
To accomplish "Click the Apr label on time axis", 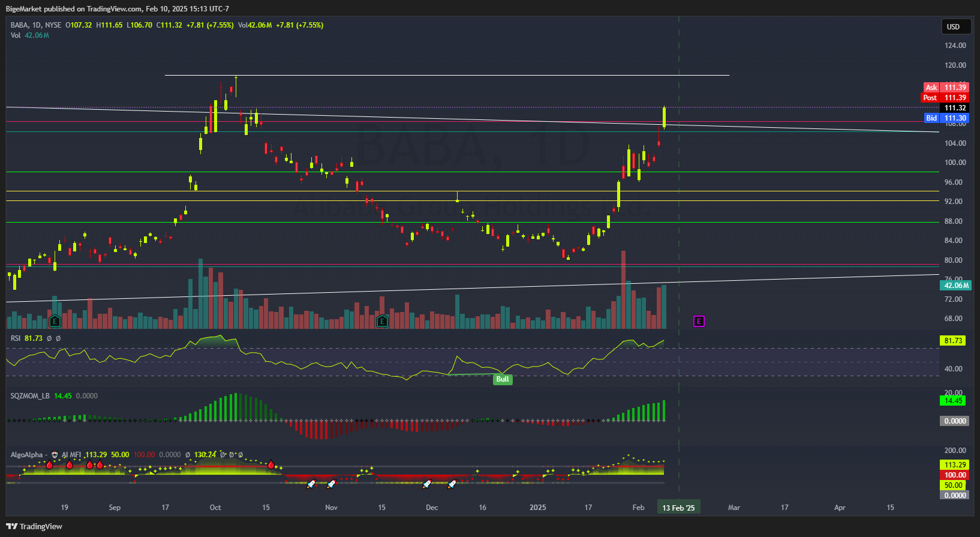I will [x=840, y=508].
